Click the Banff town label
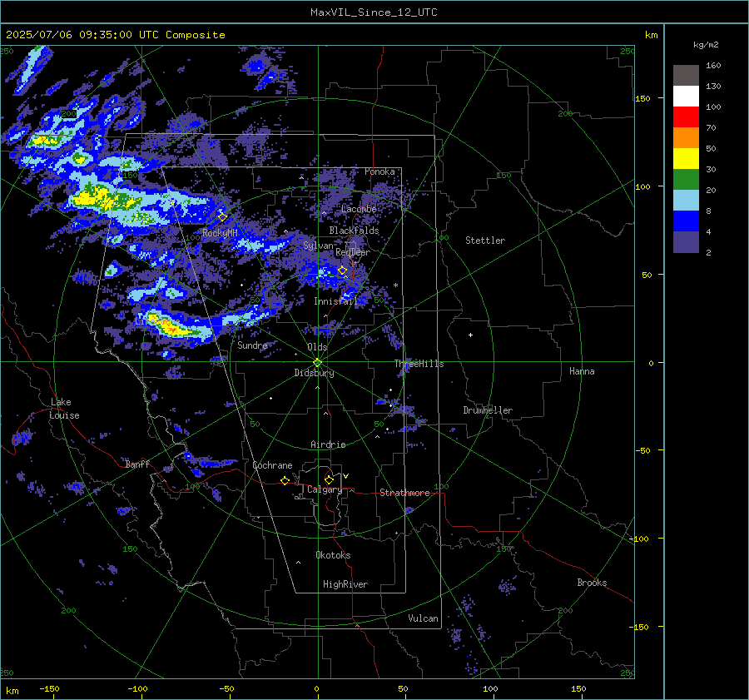The height and width of the screenshot is (700, 749). pyautogui.click(x=137, y=464)
